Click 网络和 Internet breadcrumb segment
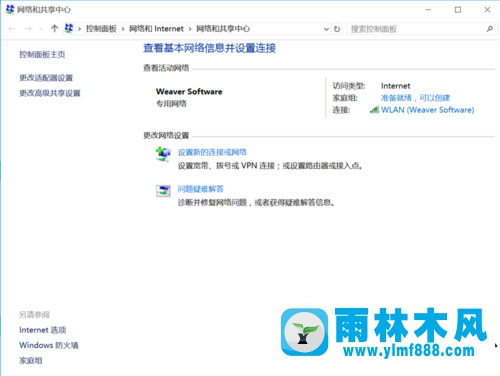The height and width of the screenshot is (376, 500). click(156, 29)
